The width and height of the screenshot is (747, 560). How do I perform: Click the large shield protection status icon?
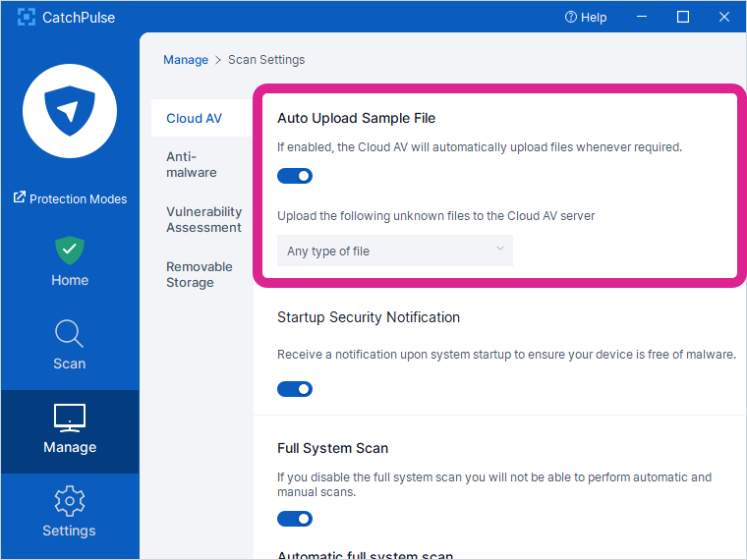click(x=70, y=111)
